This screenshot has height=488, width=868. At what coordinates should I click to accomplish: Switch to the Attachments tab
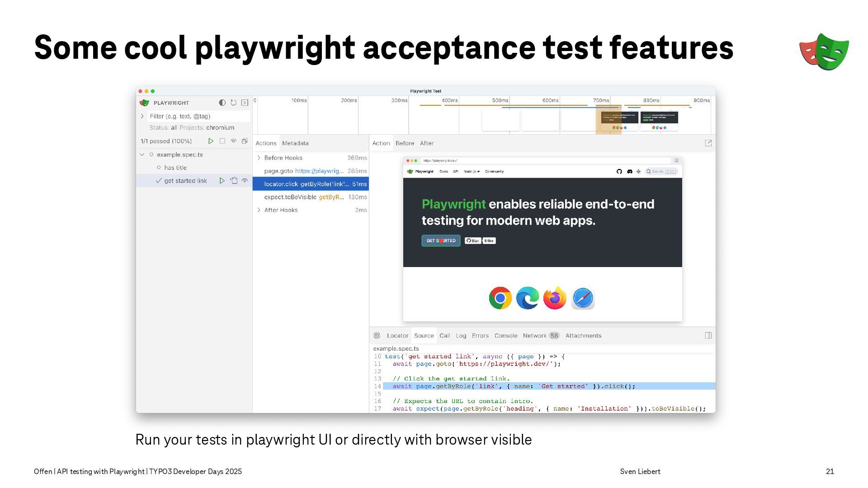(x=583, y=336)
